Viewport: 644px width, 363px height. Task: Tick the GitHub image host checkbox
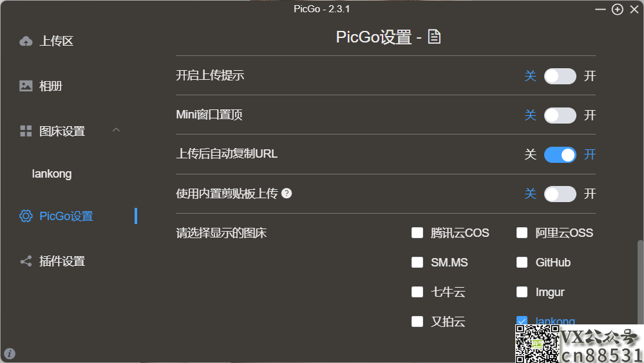coord(522,263)
